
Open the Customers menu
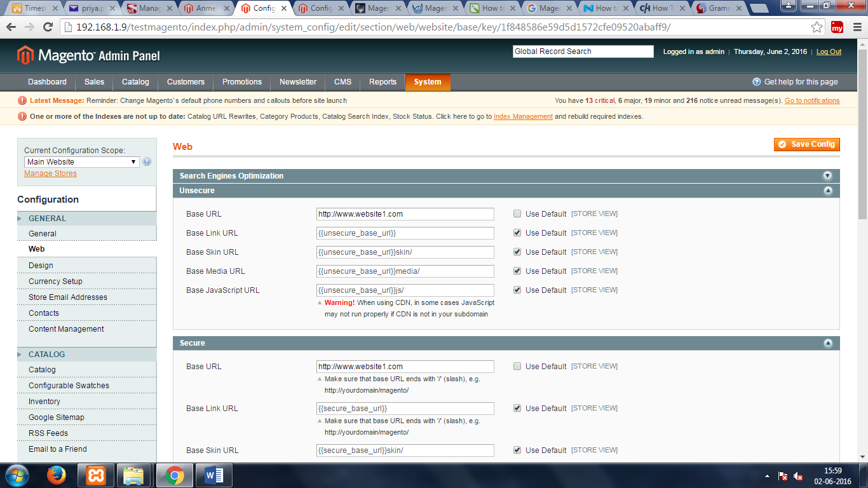click(x=186, y=82)
